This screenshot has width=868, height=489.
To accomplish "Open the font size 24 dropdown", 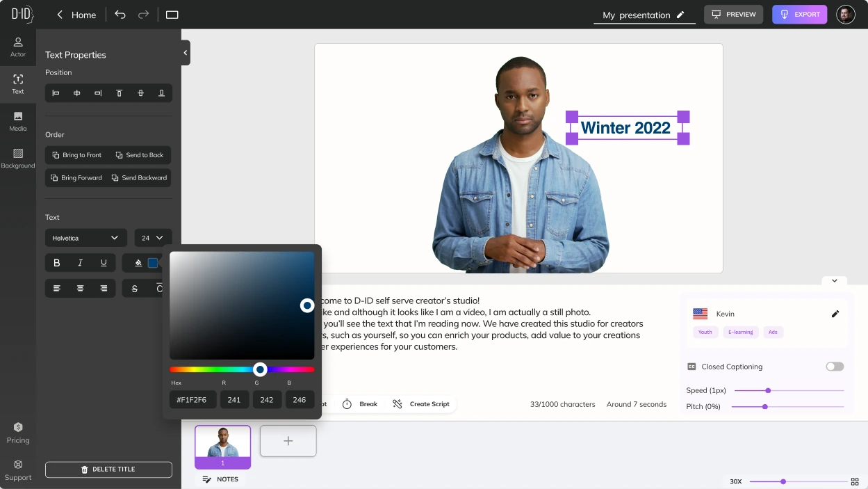I will (153, 238).
